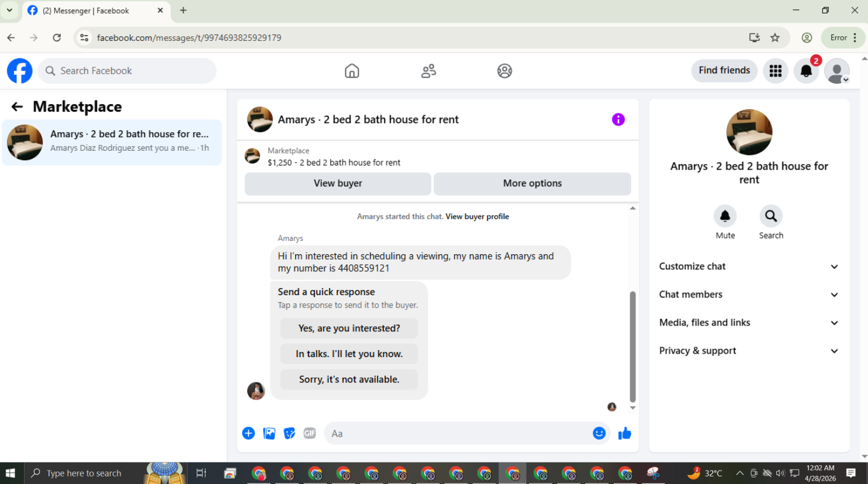Screen dimensions: 868x484
Task: Choose a sticker with the sticker icon
Action: click(289, 433)
